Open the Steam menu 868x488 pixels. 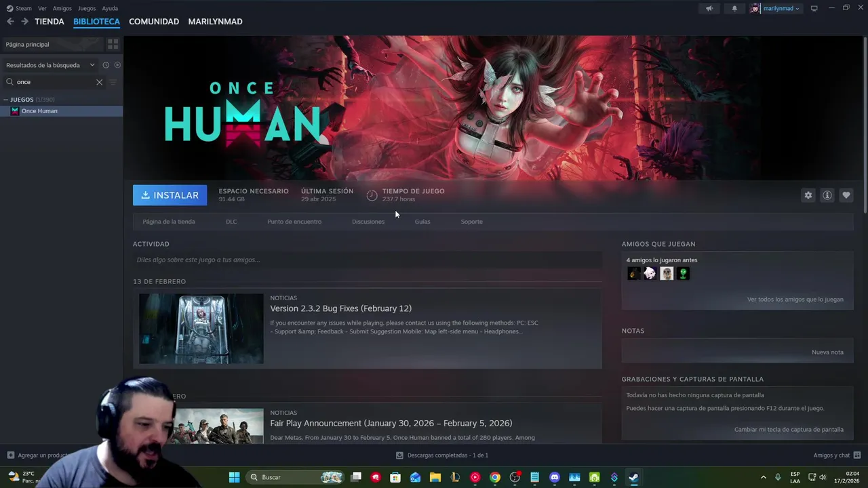24,8
